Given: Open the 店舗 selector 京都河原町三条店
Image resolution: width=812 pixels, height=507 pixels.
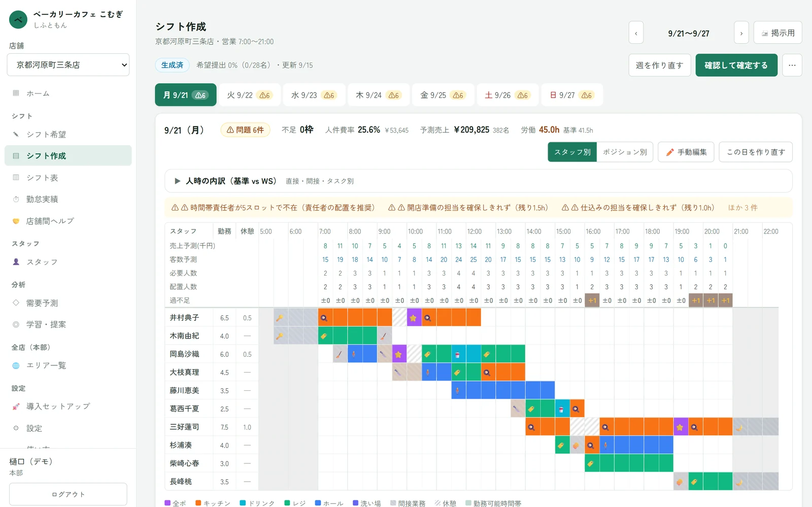Looking at the screenshot, I should [68, 65].
